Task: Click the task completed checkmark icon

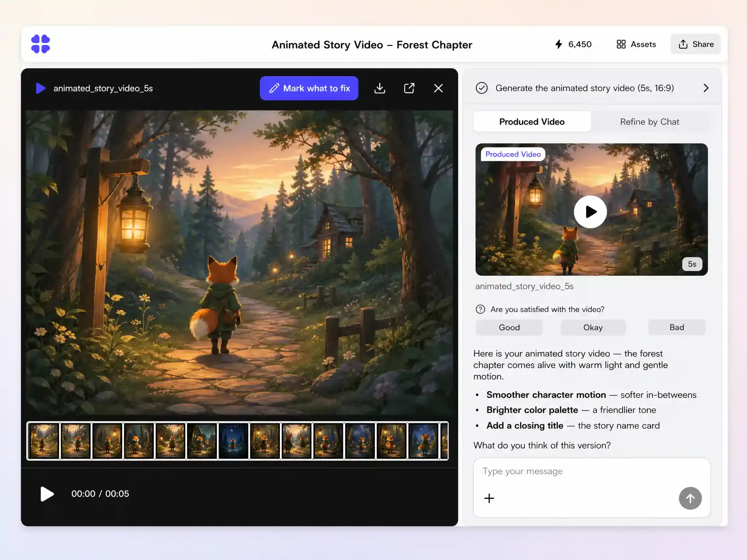Action: (x=482, y=88)
